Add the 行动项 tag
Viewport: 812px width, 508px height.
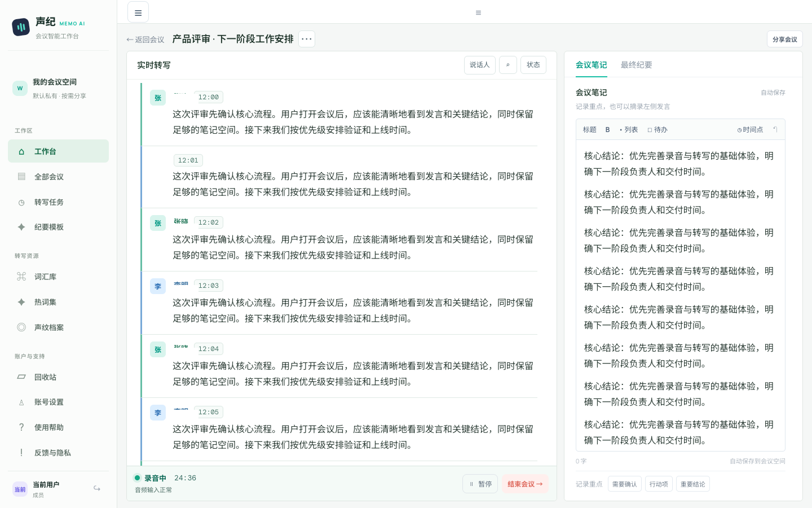(x=659, y=484)
